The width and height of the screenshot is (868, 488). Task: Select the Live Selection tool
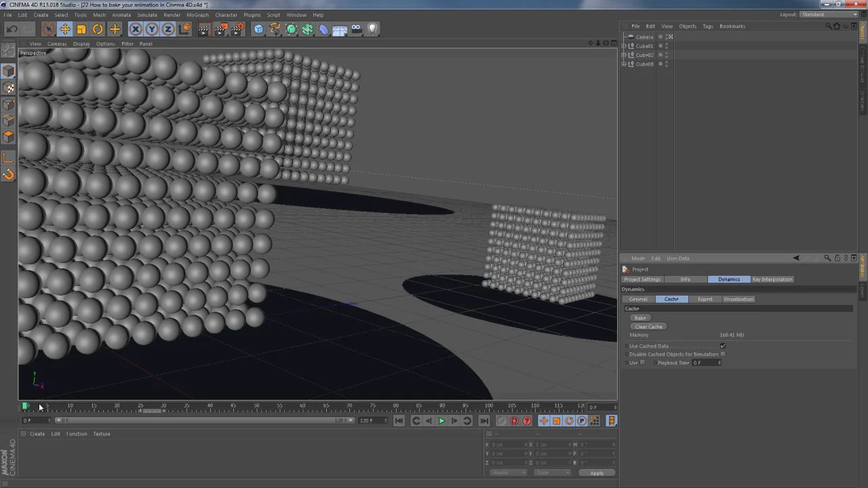(48, 28)
